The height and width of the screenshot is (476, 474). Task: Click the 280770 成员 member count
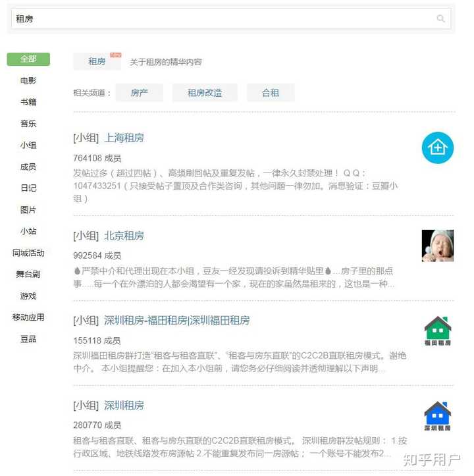[97, 425]
